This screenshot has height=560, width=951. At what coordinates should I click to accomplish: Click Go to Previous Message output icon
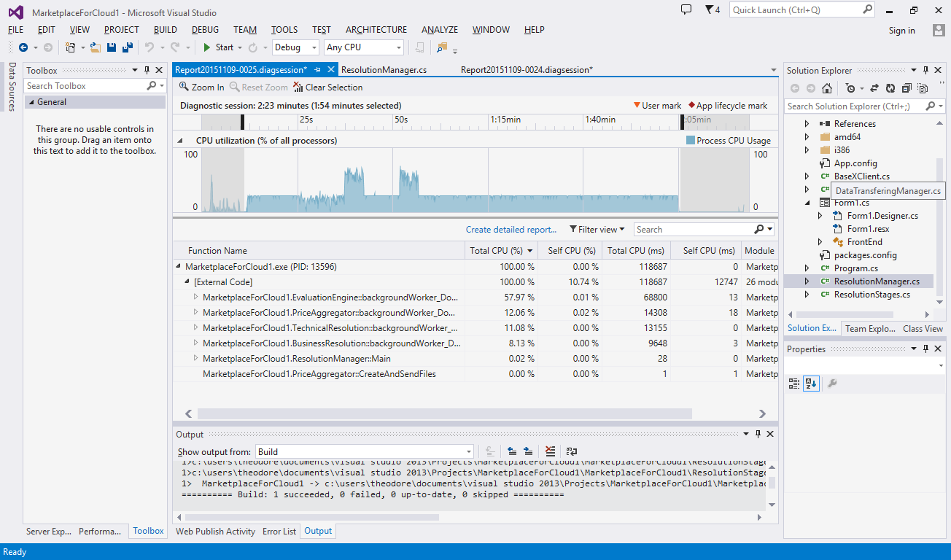click(x=511, y=451)
